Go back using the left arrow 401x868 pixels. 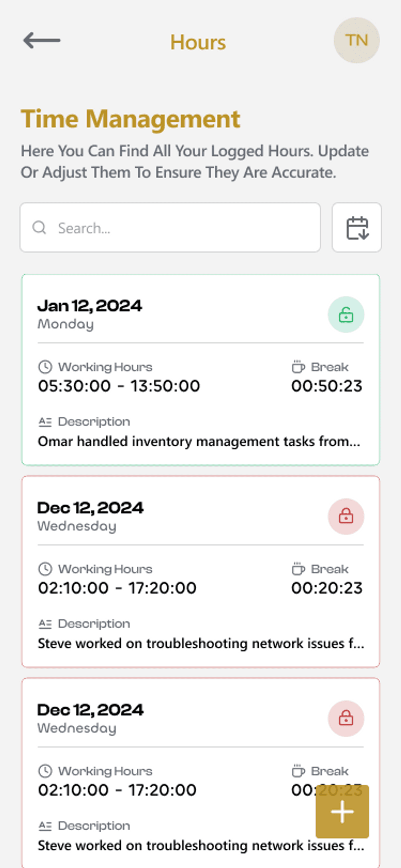pos(42,40)
